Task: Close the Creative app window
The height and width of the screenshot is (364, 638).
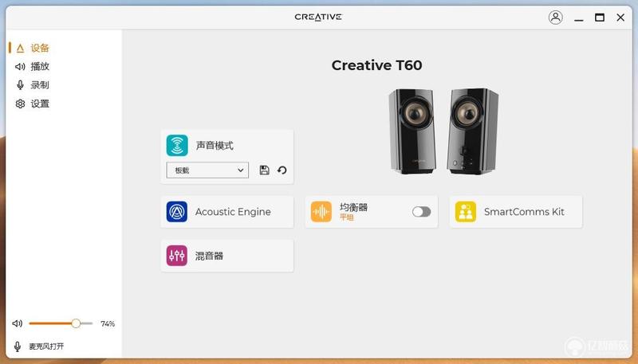Action: tap(620, 18)
